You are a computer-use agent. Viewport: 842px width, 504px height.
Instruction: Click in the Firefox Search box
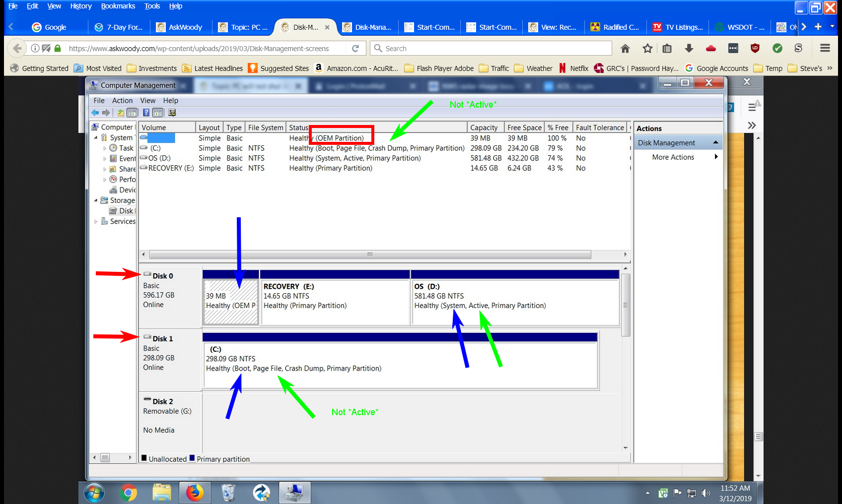pyautogui.click(x=491, y=48)
